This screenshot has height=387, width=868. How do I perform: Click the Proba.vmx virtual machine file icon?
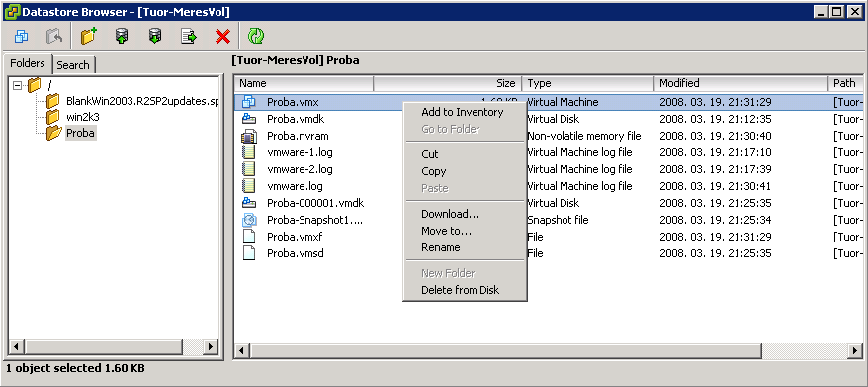[249, 102]
